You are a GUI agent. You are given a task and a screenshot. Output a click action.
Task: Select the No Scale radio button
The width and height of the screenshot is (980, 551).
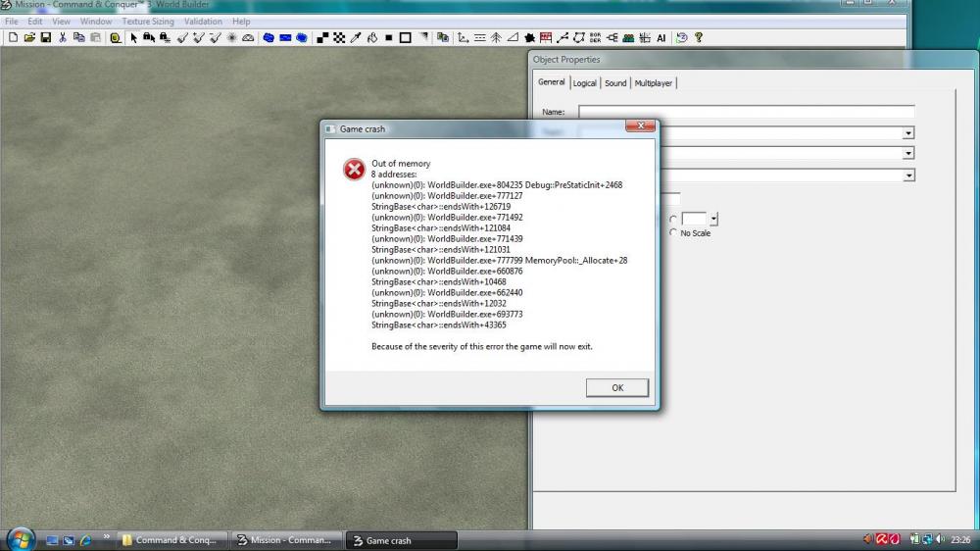point(672,232)
